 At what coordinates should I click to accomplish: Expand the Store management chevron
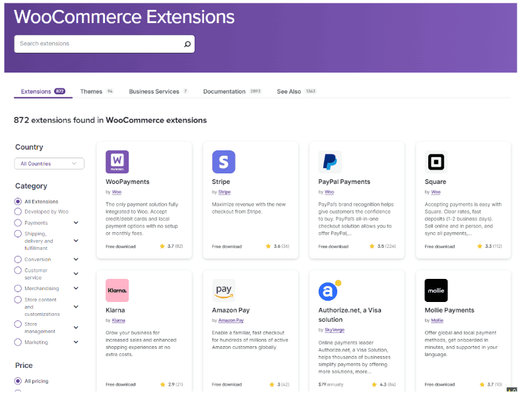click(76, 327)
